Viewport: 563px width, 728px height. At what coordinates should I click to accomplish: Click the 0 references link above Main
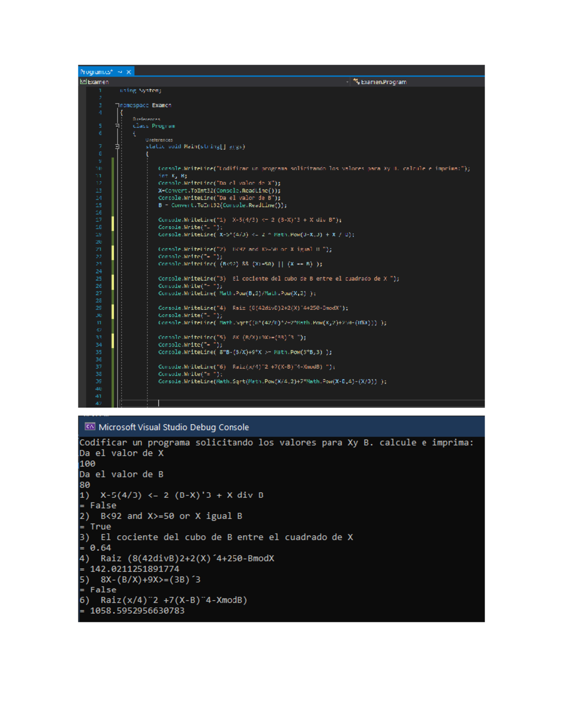(x=159, y=140)
